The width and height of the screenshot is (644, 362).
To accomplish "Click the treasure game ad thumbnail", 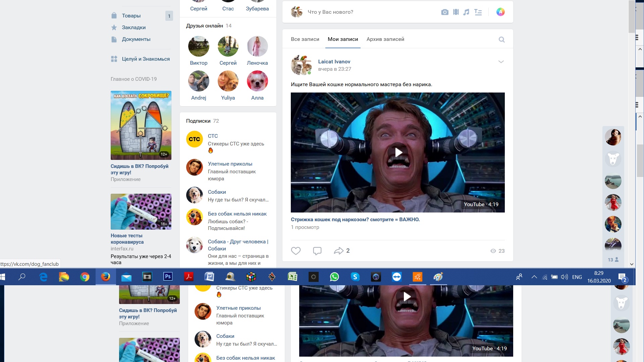I will pos(141,125).
